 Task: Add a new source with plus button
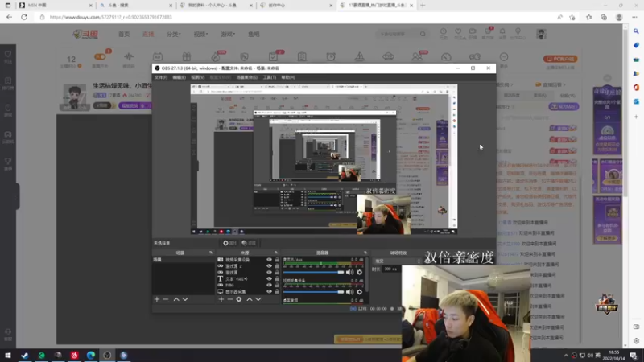pos(221,299)
